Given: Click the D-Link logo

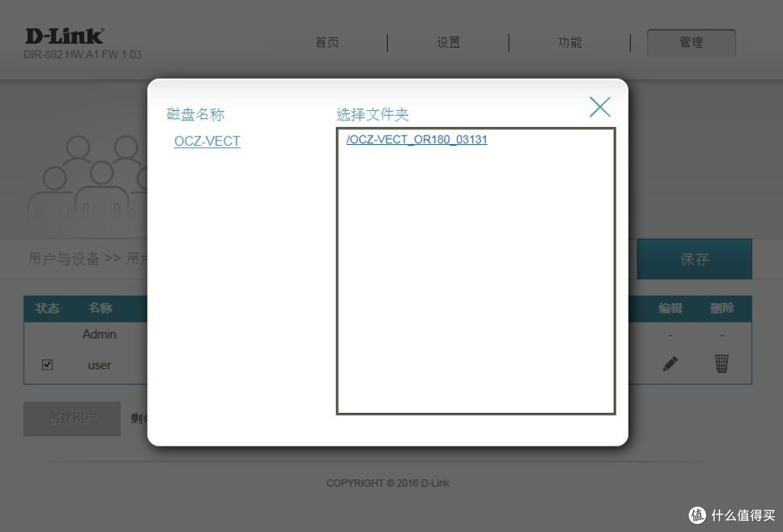Looking at the screenshot, I should click(65, 36).
